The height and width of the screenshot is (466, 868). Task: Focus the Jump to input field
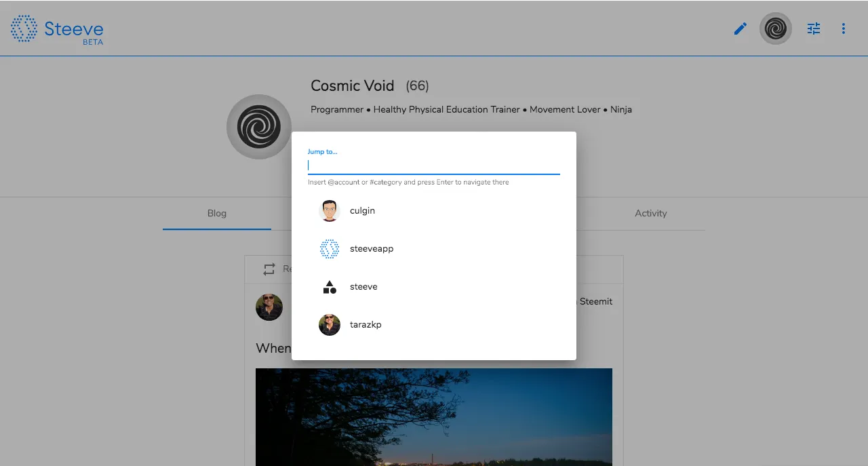pos(434,166)
